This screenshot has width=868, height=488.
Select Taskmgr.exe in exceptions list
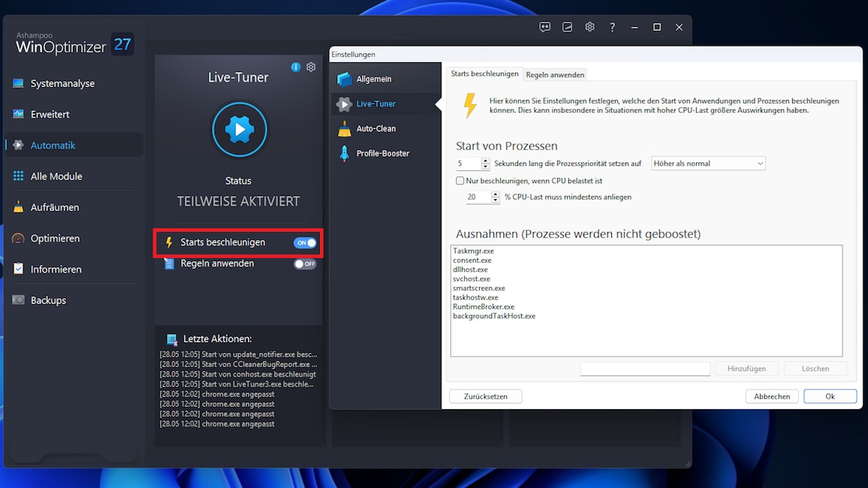473,251
